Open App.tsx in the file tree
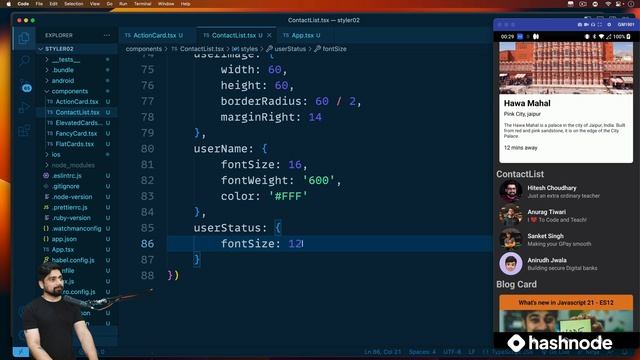Screen dimensions: 640x360 [x=63, y=249]
